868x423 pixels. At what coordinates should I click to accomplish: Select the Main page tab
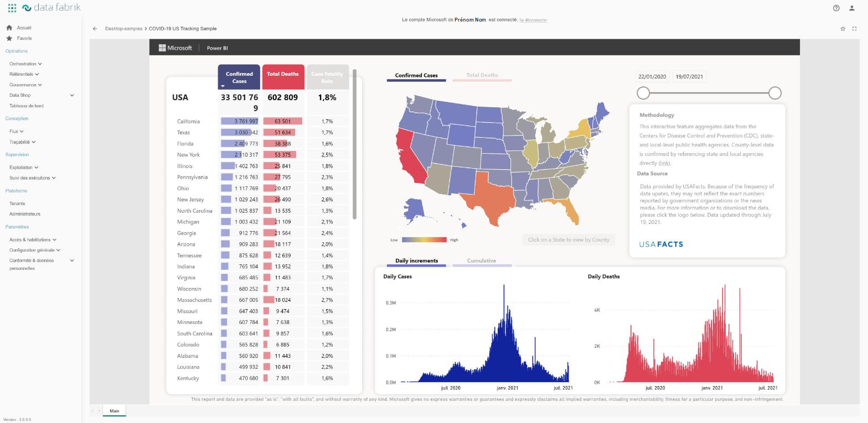115,411
